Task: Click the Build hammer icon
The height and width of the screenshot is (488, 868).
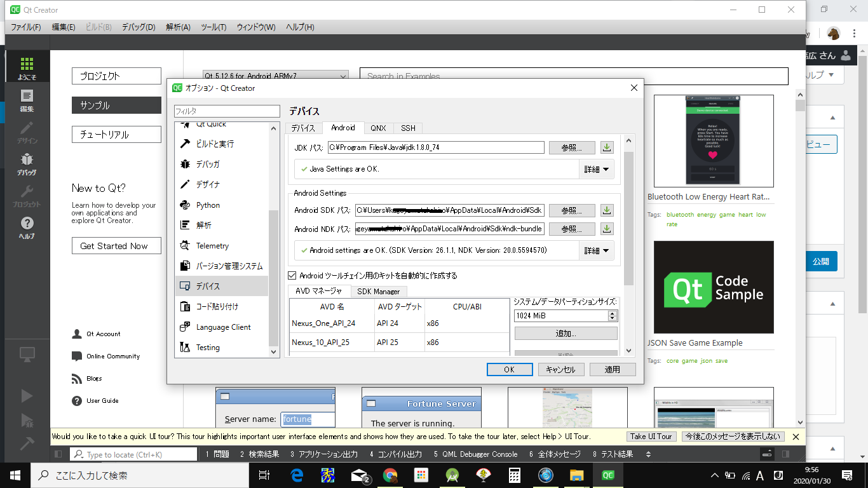Action: [x=27, y=444]
